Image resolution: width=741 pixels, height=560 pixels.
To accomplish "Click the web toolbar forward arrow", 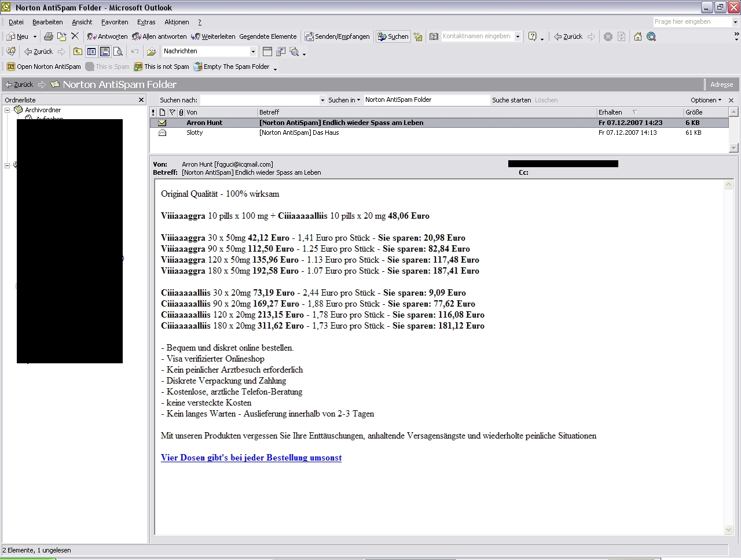I will [591, 36].
